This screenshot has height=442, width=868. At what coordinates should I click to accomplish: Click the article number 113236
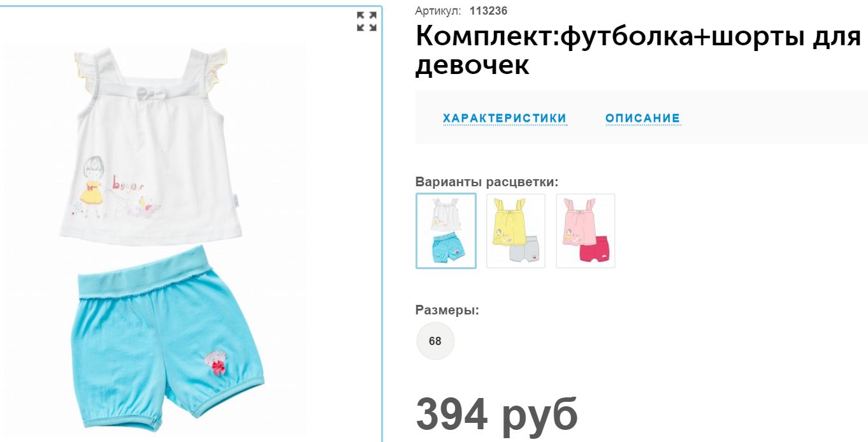pos(488,11)
